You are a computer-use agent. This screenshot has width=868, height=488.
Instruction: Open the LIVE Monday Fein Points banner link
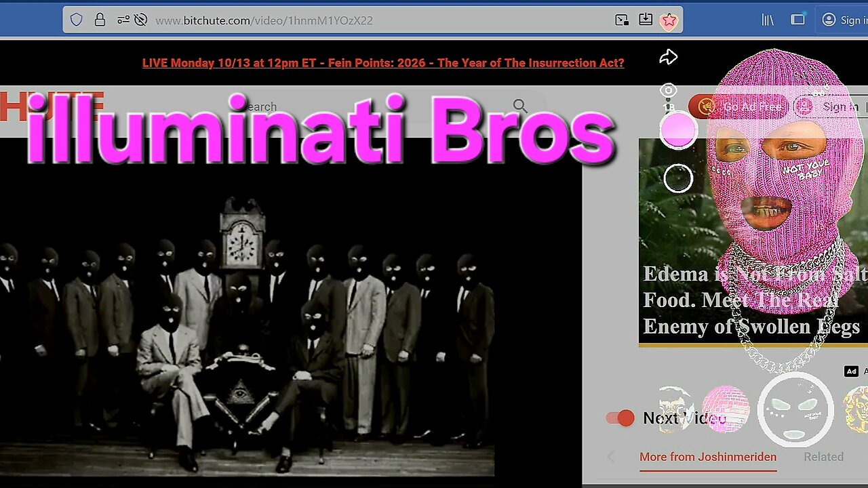point(383,63)
